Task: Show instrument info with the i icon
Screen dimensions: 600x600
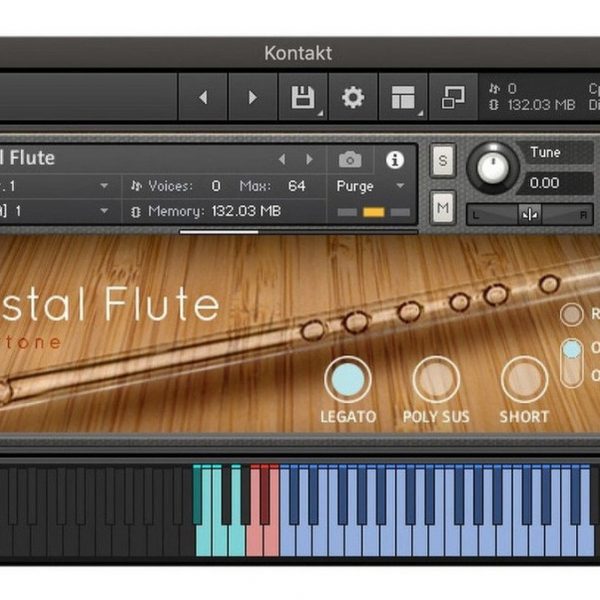Action: [395, 160]
